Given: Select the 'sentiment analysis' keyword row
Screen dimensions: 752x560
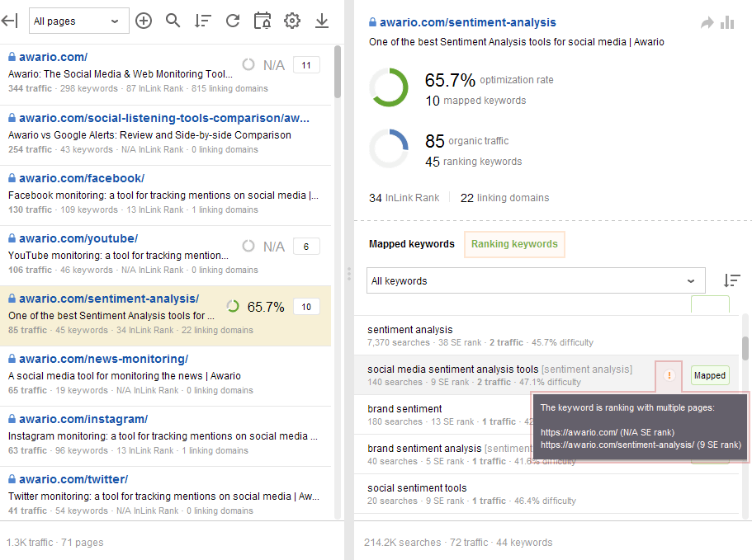Looking at the screenshot, I should pyautogui.click(x=546, y=336).
